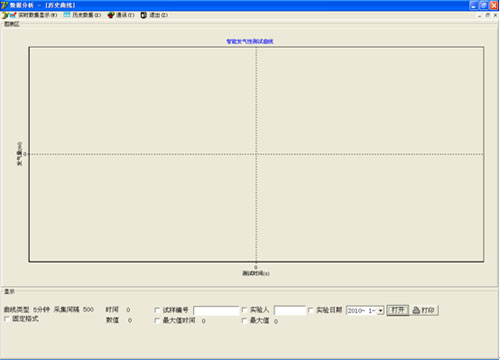500x360 pixels.
Task: Click the small MDI restore icon below title bar
Action: (x=488, y=15)
